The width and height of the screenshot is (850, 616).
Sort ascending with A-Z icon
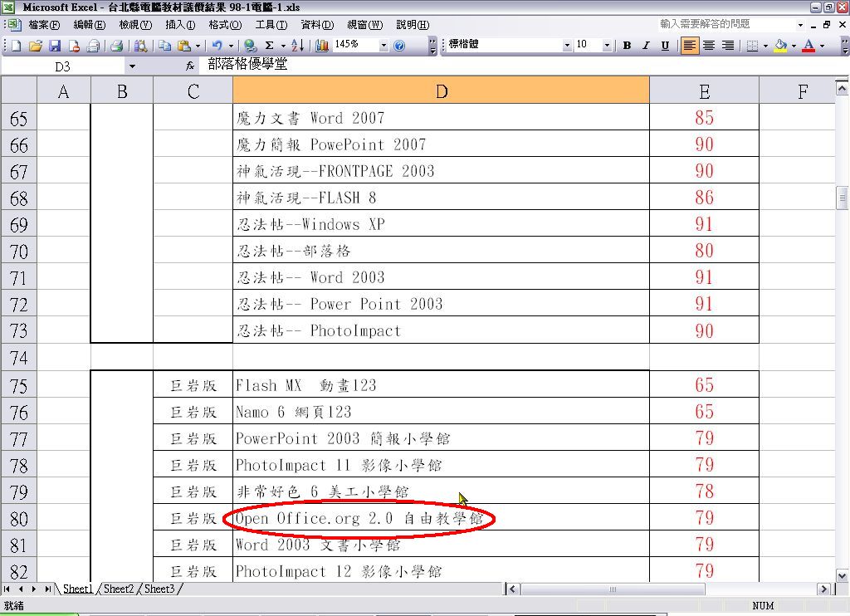point(298,46)
